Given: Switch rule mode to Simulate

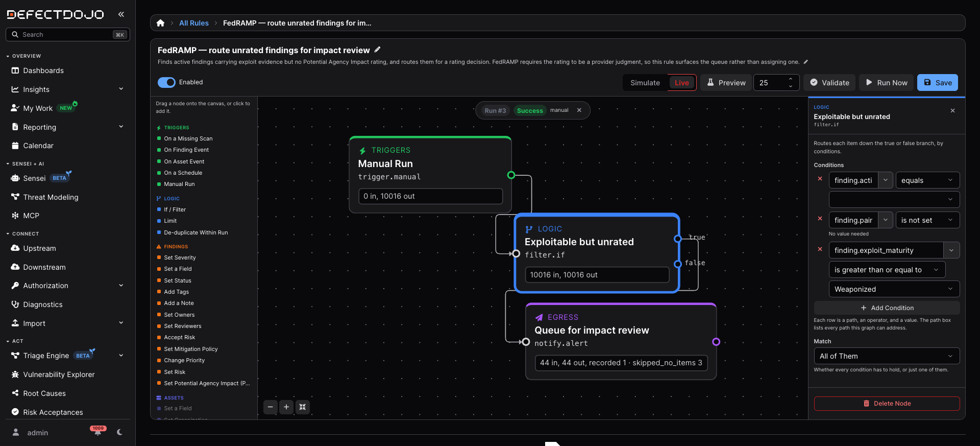Looking at the screenshot, I should 645,83.
